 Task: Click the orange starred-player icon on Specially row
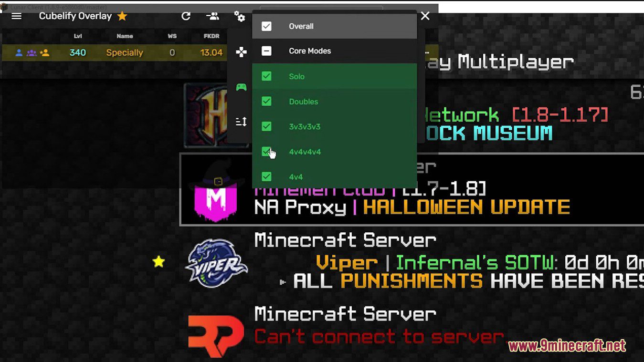(44, 53)
